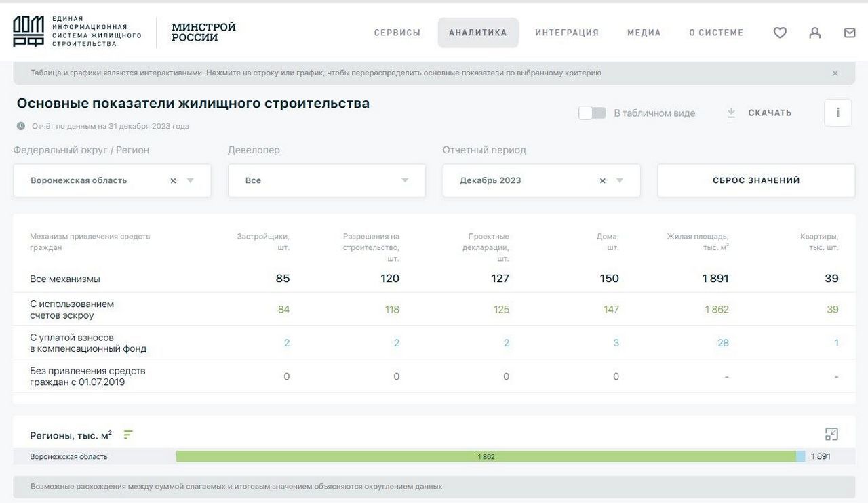Click the Дома total value 150
868x503 pixels.
(x=610, y=279)
